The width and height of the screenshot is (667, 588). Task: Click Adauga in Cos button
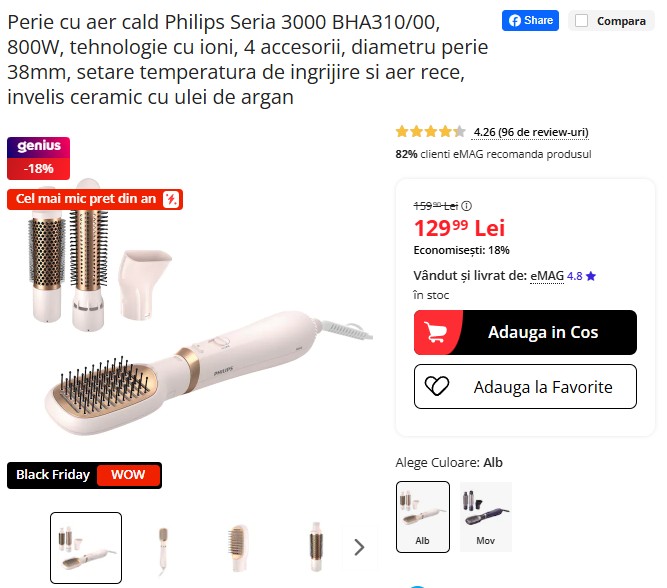[x=525, y=332]
